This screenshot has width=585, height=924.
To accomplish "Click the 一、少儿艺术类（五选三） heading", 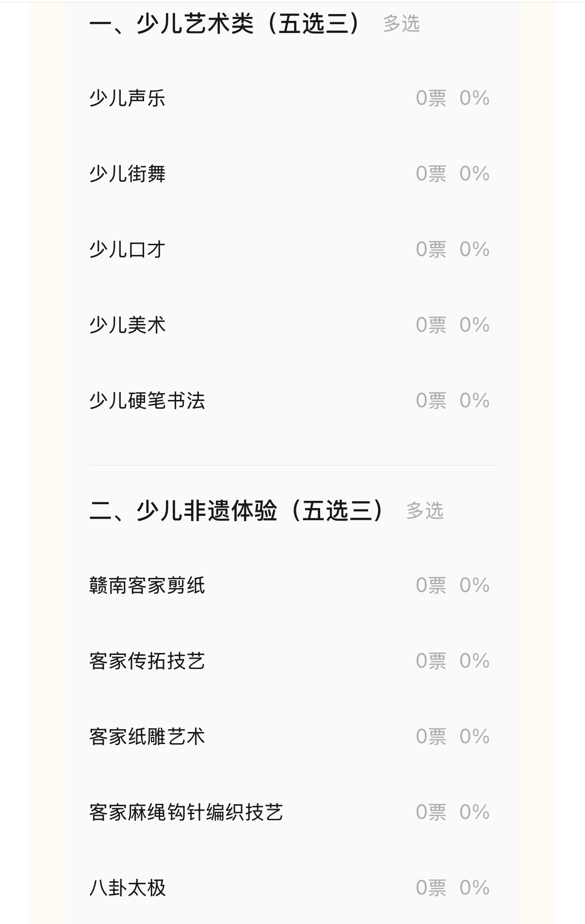I will [226, 23].
